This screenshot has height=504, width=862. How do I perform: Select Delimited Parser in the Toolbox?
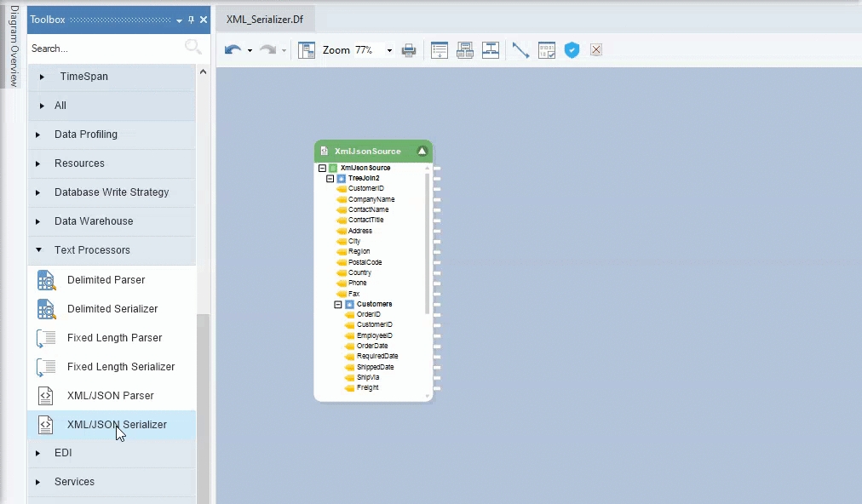(106, 280)
